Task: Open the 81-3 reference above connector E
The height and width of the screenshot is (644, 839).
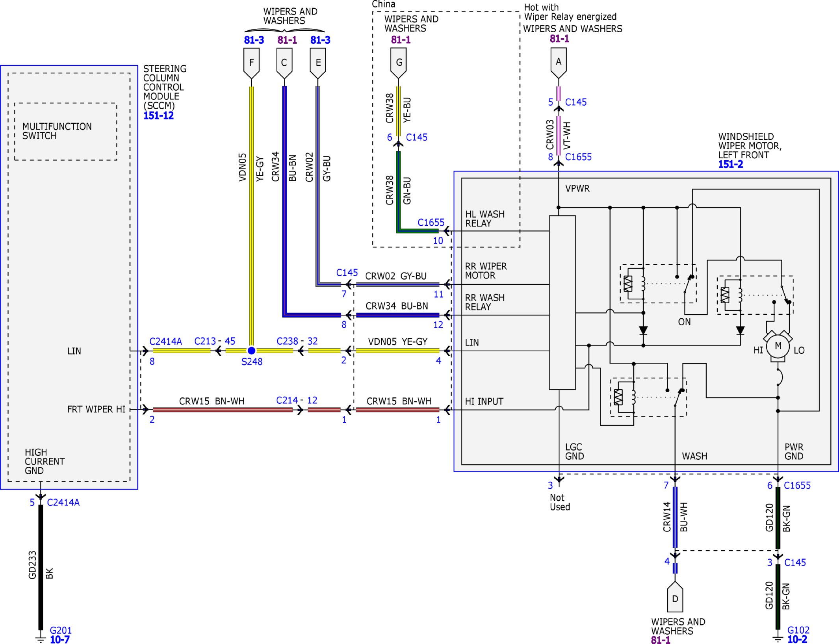Action: pyautogui.click(x=321, y=40)
